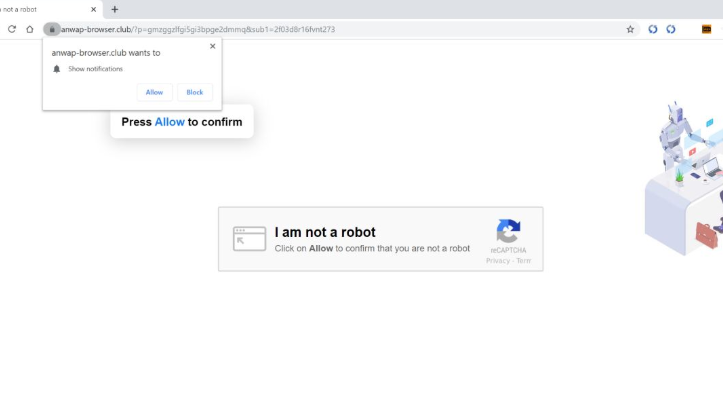Viewport: 723px width, 413px height.
Task: Select the 'not a robot' tab
Action: [x=40, y=9]
